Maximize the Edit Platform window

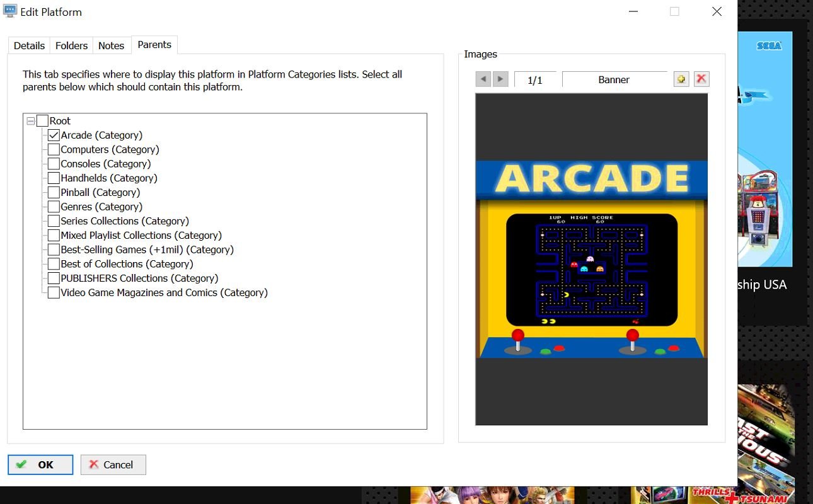tap(674, 11)
